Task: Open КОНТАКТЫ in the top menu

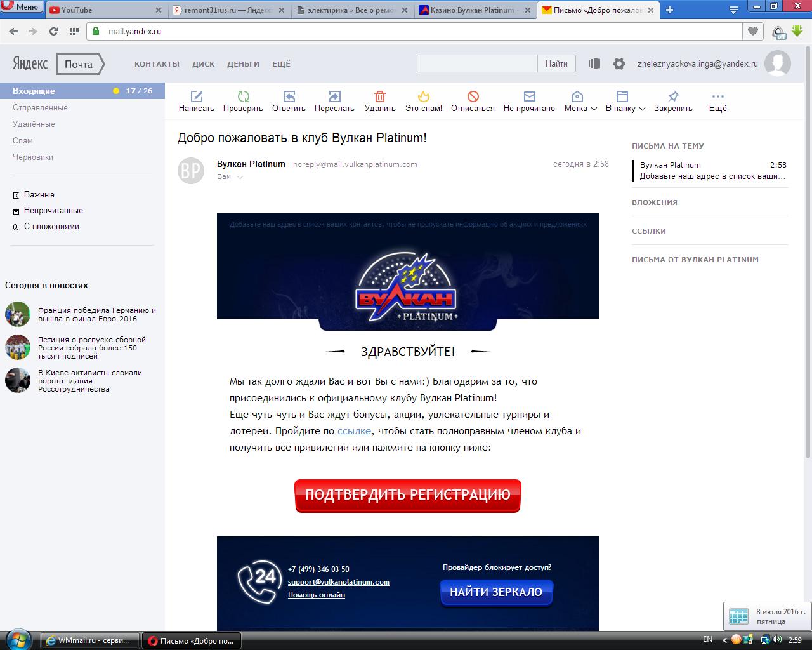Action: 157,64
